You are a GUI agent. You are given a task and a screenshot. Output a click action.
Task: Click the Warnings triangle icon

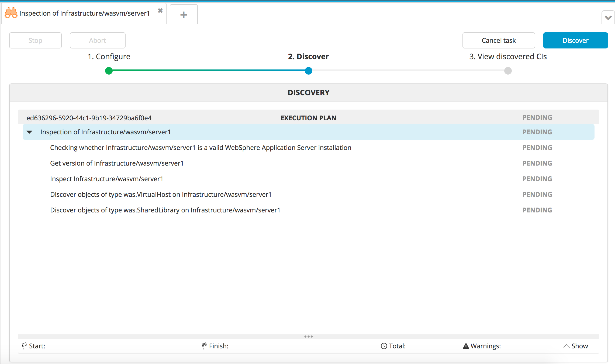coord(466,346)
